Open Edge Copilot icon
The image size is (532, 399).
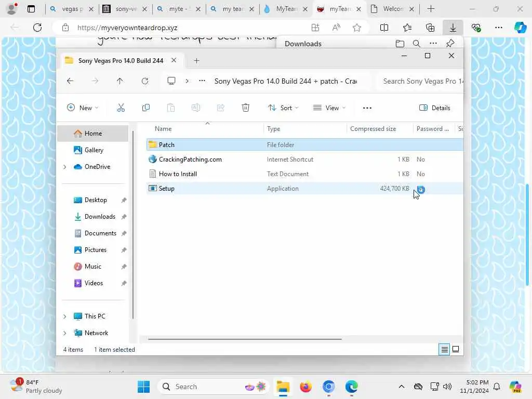point(520,28)
